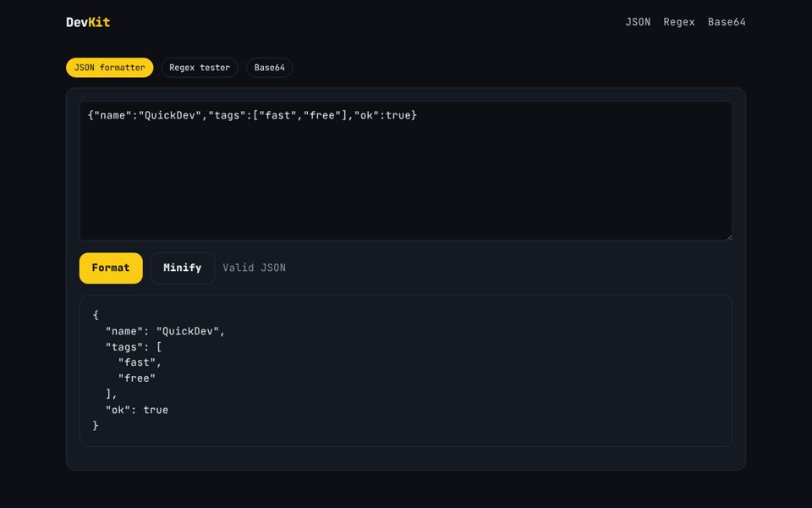Switch to the Base64 pill tab

pos(269,68)
